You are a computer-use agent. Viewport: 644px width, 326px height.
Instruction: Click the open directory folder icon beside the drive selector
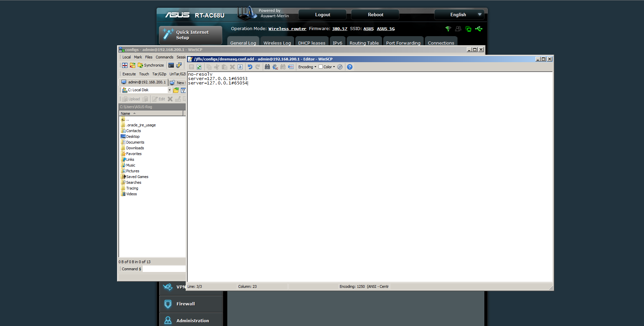pos(176,90)
